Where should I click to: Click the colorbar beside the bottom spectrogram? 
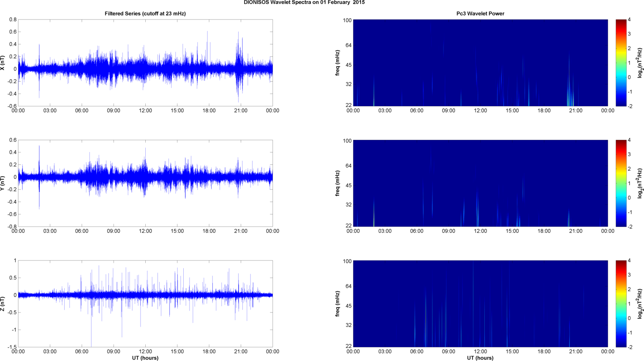tap(621, 304)
